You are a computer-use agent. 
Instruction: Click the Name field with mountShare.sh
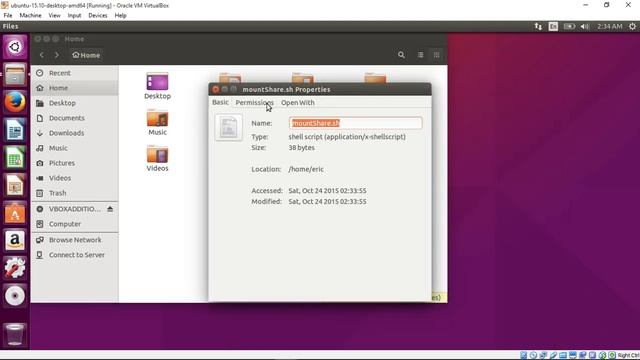(x=356, y=123)
